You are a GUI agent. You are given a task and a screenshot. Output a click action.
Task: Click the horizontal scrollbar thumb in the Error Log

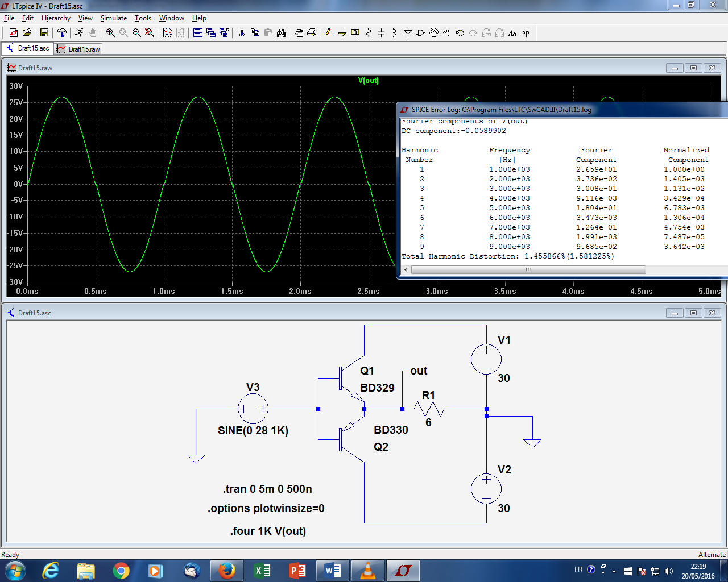[528, 269]
